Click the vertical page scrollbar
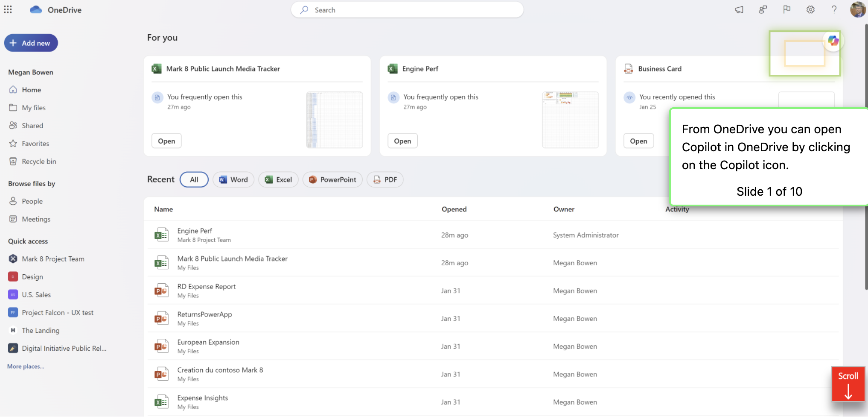Screen dimensions: 868x417 866,156
